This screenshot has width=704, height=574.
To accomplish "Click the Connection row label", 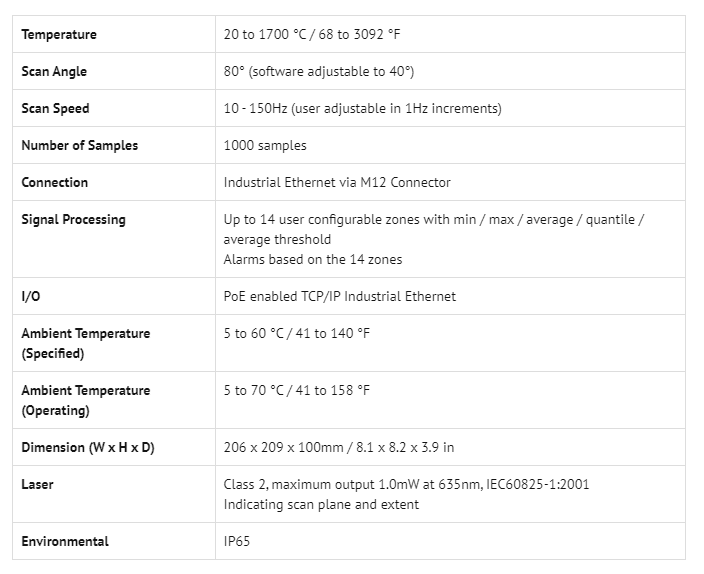I will 55,183.
